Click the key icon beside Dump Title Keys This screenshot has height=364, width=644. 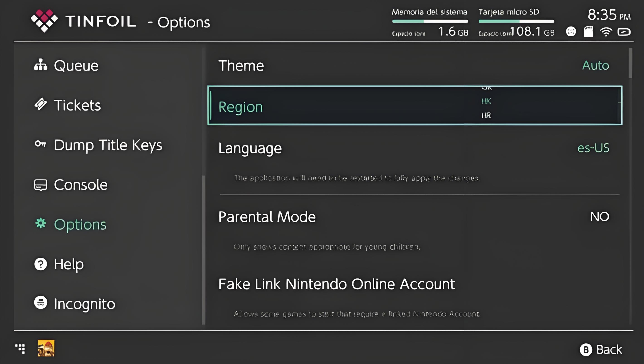(41, 144)
